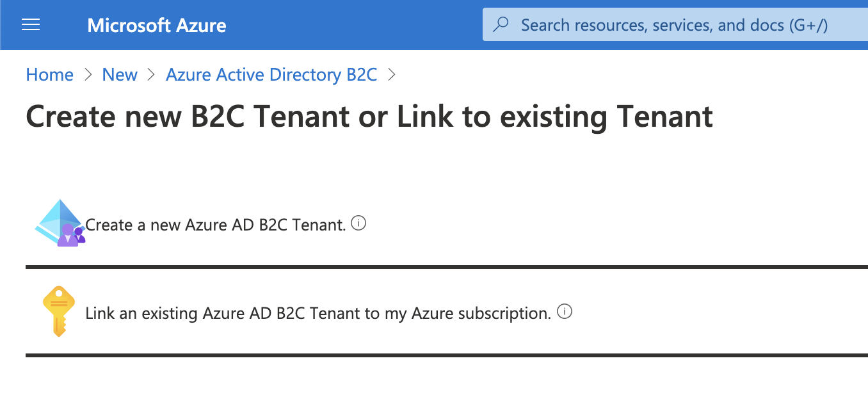Open Azure Active Directory B2C breadcrumb

271,75
